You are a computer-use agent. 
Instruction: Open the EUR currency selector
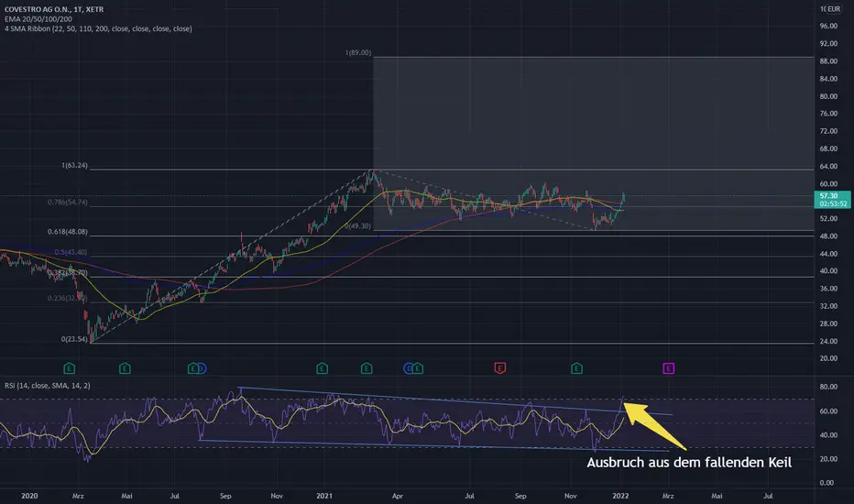830,8
